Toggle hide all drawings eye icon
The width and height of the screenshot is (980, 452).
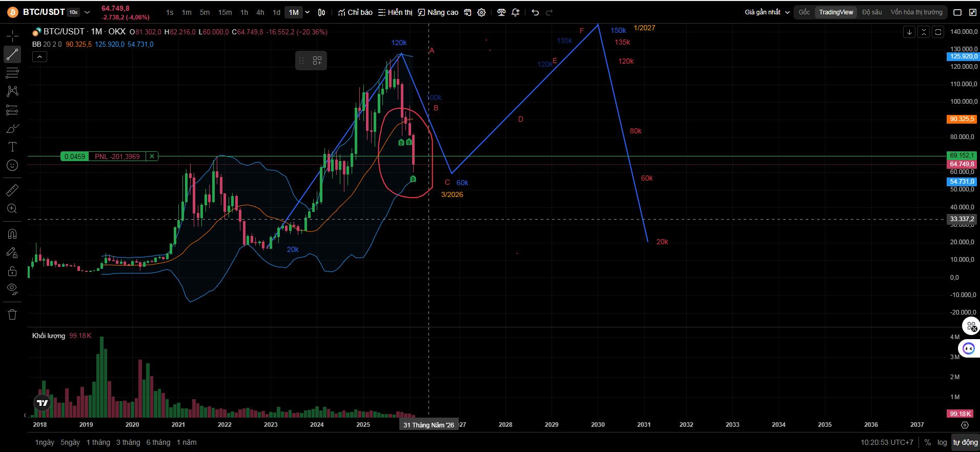(x=12, y=289)
